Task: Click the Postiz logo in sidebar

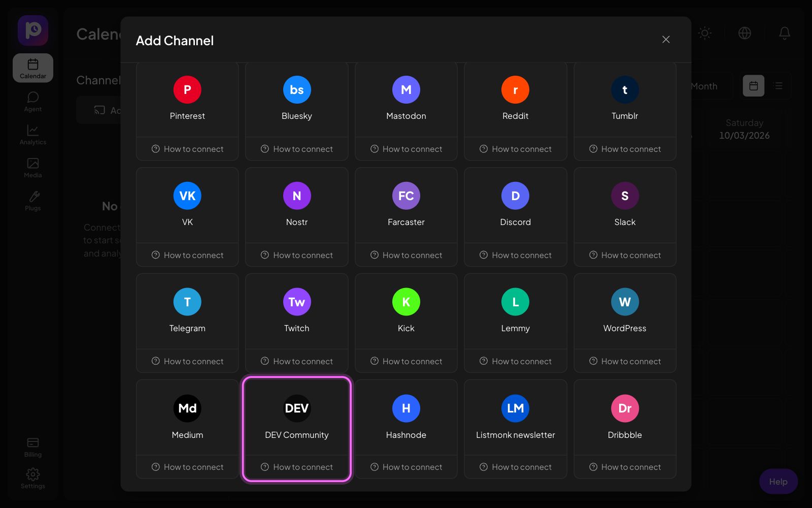Action: point(33,30)
